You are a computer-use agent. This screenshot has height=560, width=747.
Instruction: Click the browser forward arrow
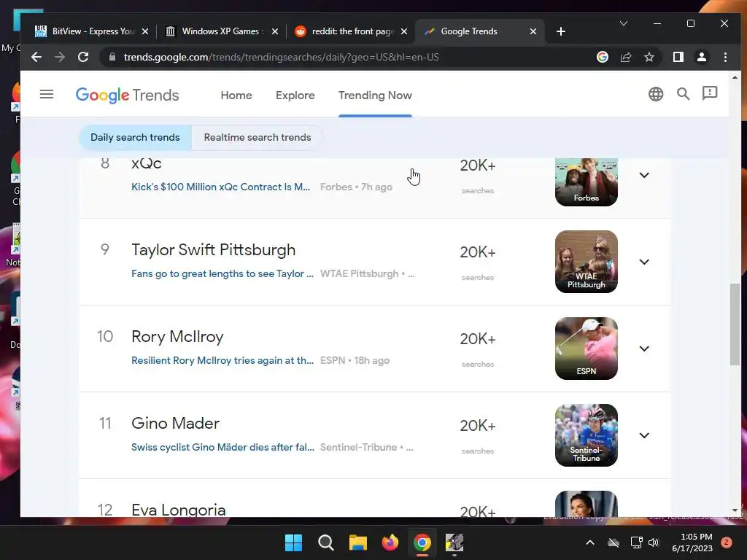(x=60, y=57)
